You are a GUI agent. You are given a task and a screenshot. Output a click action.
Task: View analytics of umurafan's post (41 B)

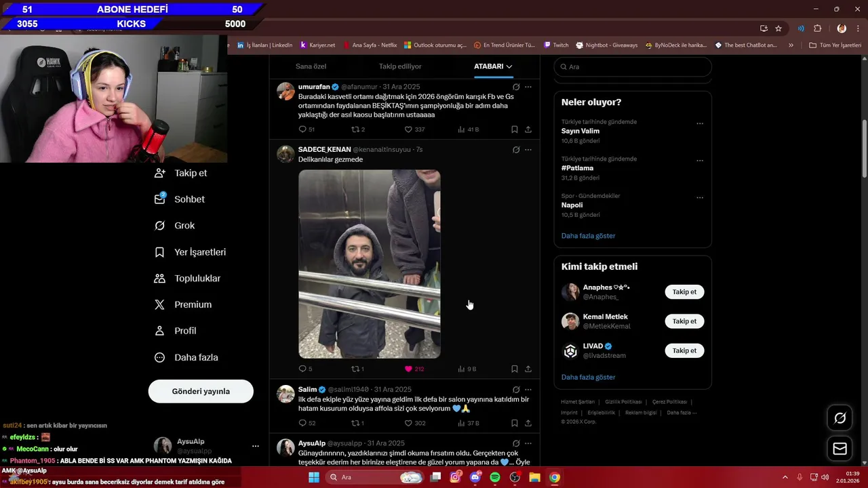468,129
